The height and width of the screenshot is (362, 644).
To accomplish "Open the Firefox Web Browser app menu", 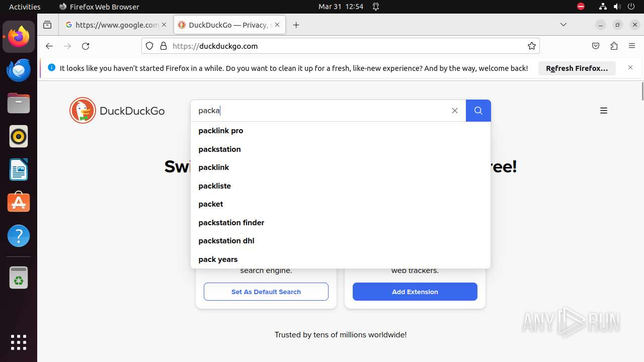I will click(99, 7).
